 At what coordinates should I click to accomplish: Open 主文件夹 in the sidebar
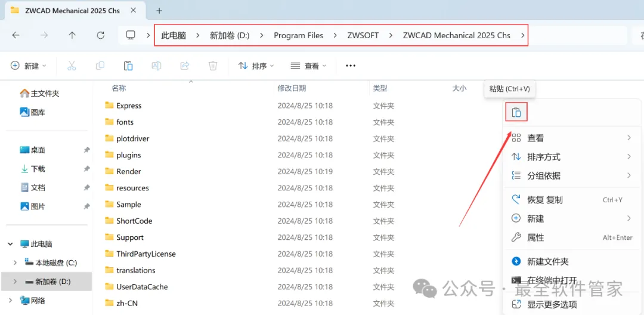coord(40,94)
